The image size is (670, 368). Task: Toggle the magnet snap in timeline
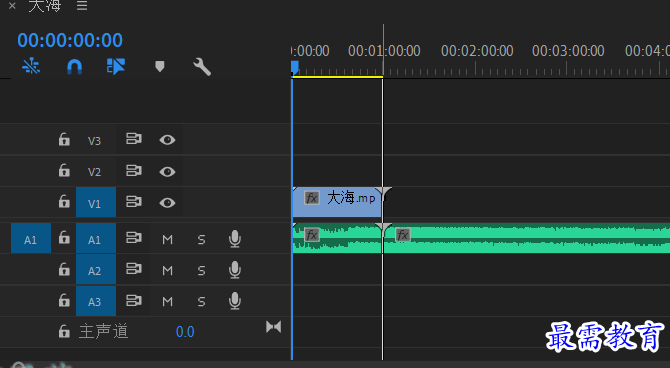(x=74, y=67)
